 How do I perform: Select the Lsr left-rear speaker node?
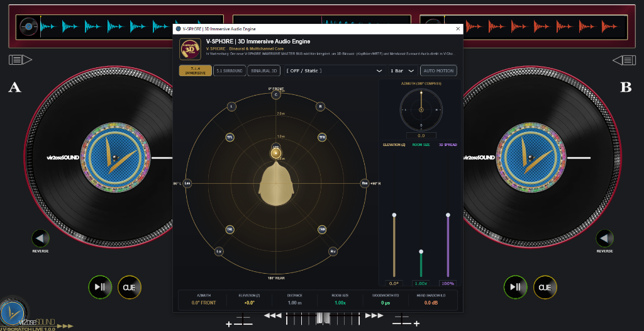point(219,252)
